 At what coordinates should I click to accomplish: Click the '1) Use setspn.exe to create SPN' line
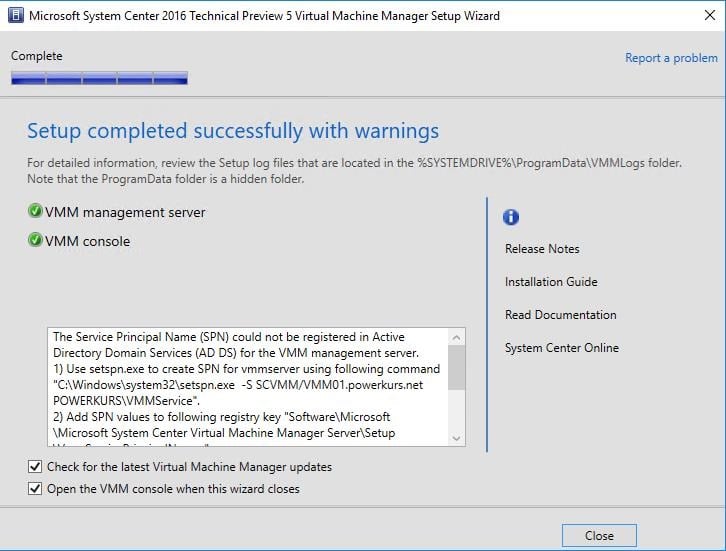point(246,369)
